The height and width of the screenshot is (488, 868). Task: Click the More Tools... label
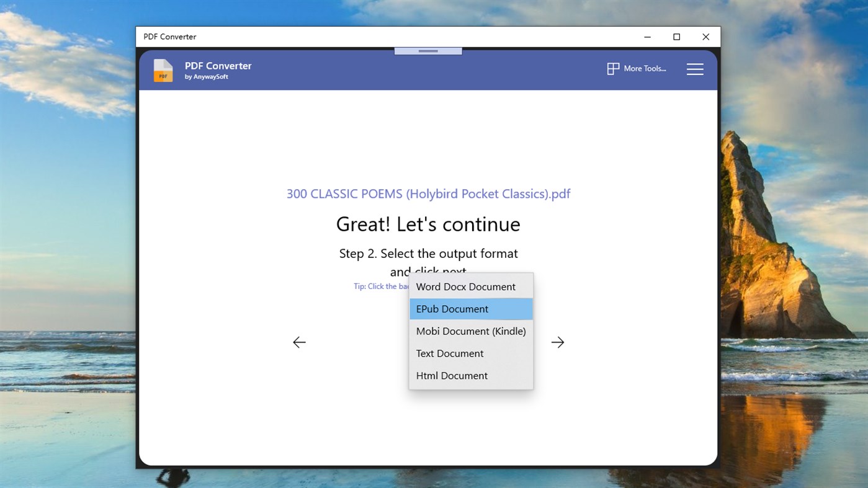645,68
